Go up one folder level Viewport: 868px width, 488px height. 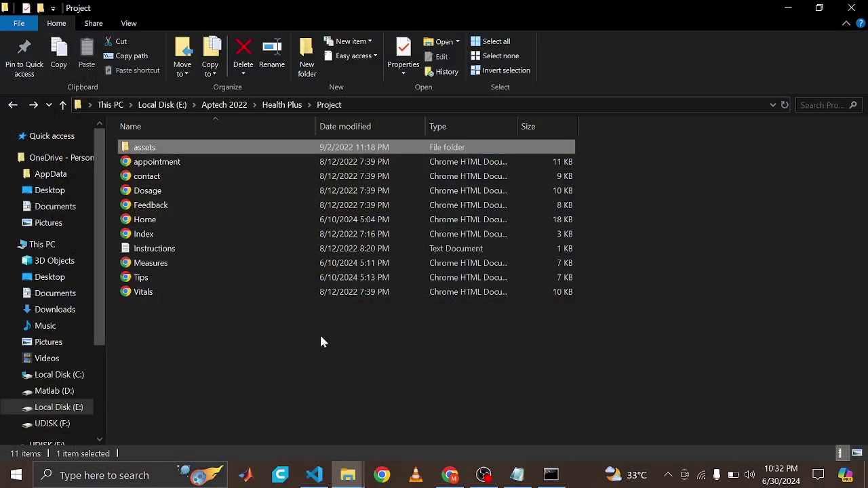[x=62, y=105]
